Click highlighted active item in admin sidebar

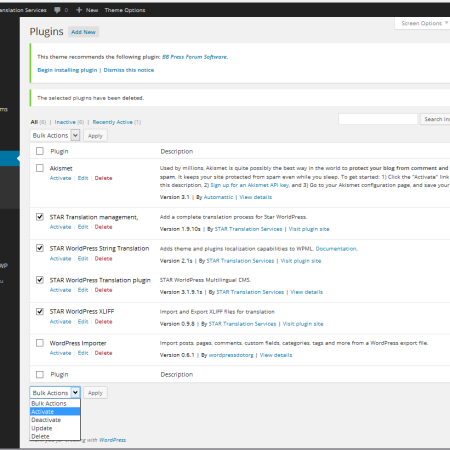click(x=9, y=158)
